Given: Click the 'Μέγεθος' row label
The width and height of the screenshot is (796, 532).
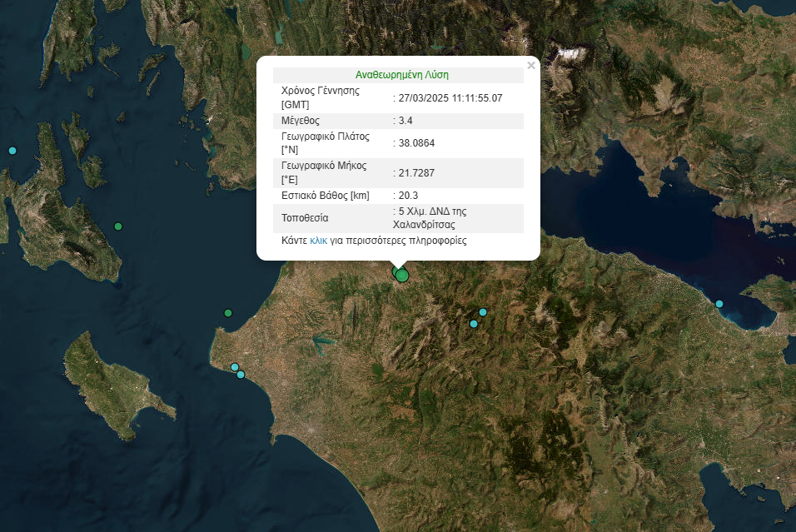Looking at the screenshot, I should [301, 121].
